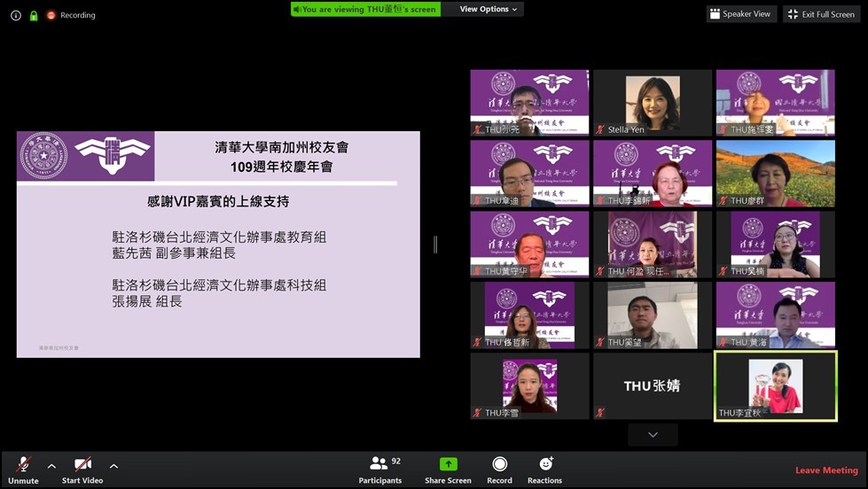Show next page of gallery videos
The width and height of the screenshot is (868, 489).
pos(653,434)
